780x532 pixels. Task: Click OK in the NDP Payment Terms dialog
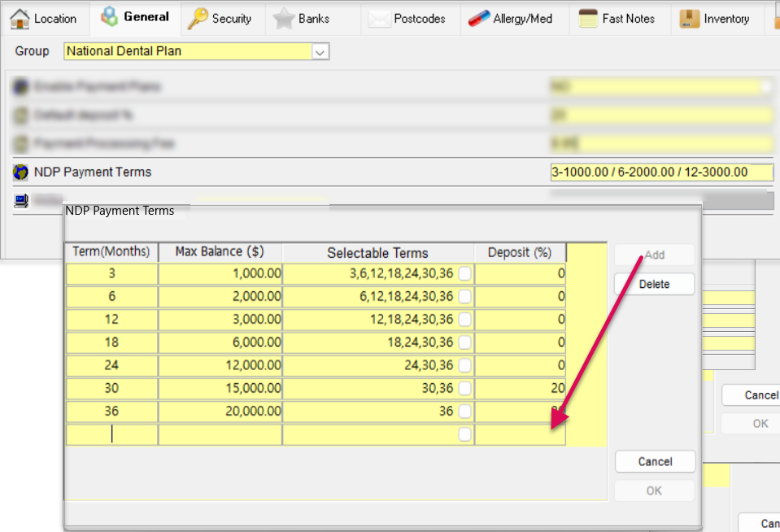[x=654, y=491]
